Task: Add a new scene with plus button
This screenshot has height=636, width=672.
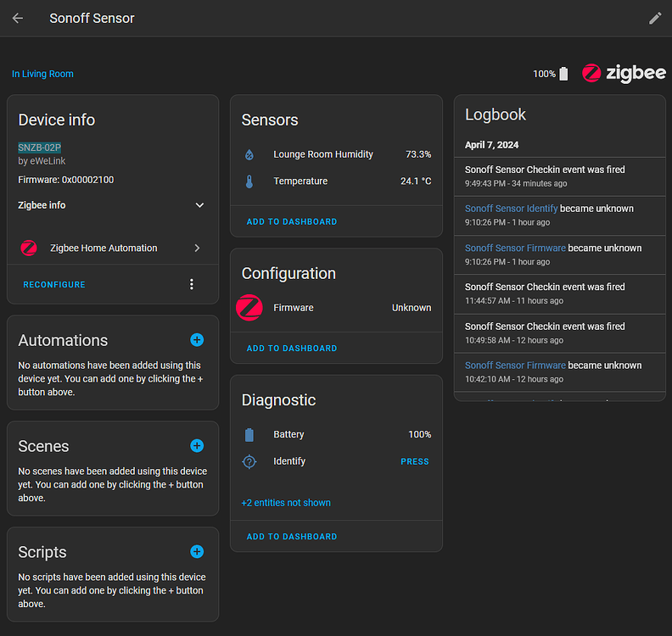Action: point(197,446)
